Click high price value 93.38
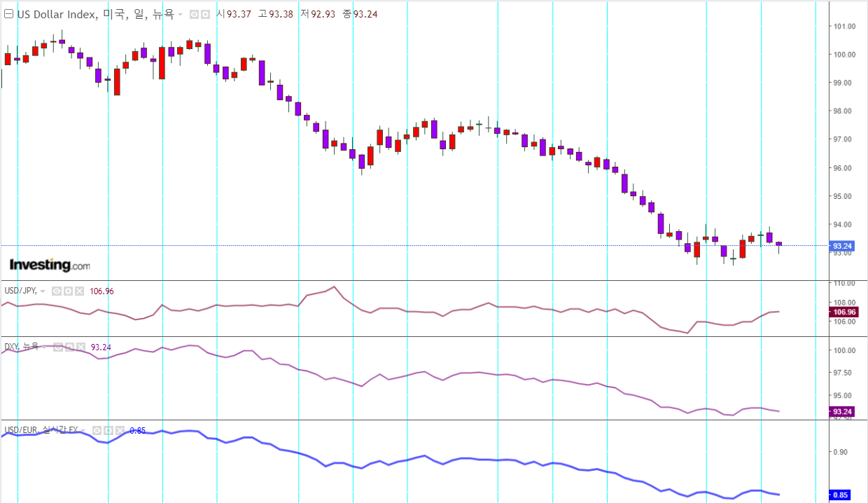Image resolution: width=868 pixels, height=503 pixels. [x=281, y=14]
